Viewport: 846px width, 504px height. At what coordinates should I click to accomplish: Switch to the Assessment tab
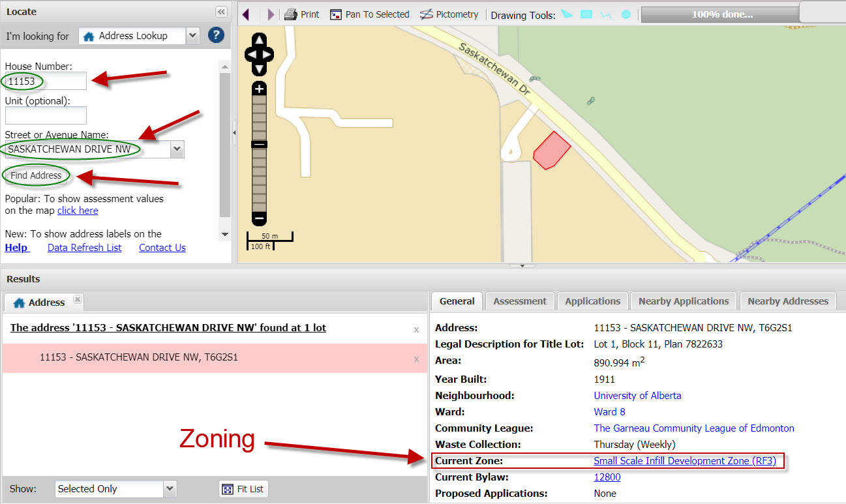(519, 301)
